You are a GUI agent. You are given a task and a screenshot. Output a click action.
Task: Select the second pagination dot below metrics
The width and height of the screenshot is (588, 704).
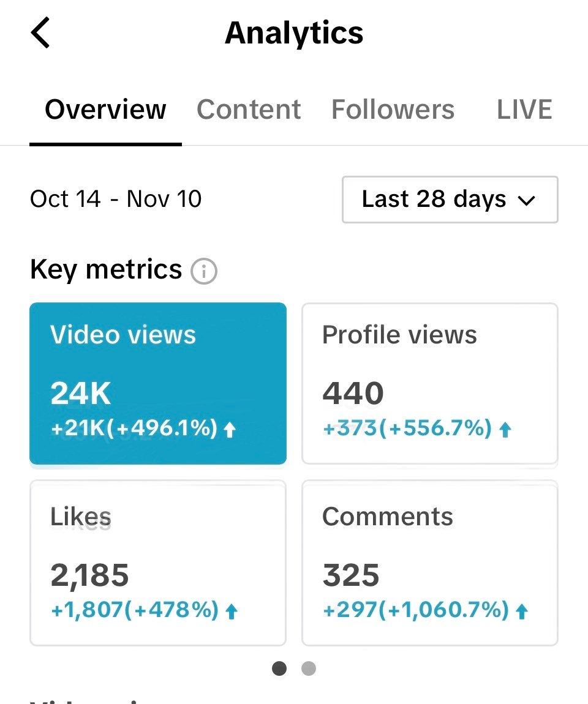click(x=309, y=669)
